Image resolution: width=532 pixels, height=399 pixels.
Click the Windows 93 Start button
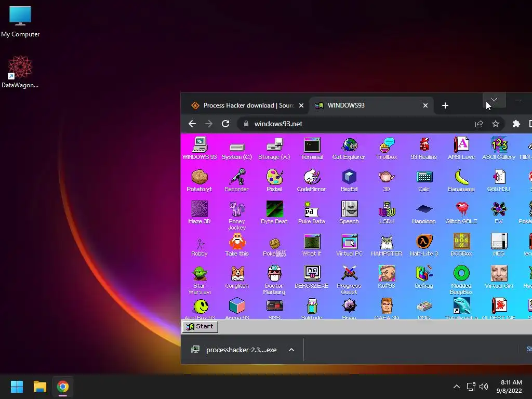point(200,326)
